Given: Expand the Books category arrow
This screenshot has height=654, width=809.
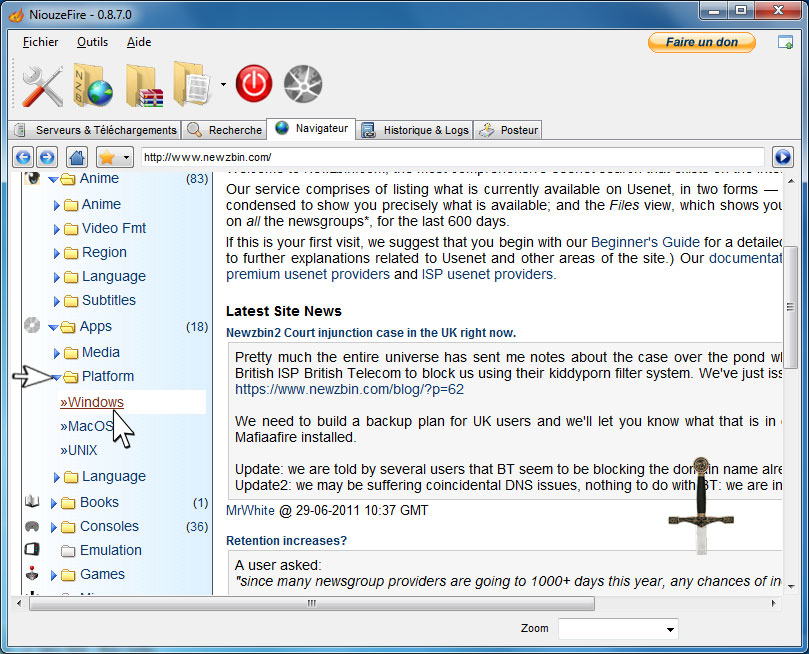Looking at the screenshot, I should 53,503.
